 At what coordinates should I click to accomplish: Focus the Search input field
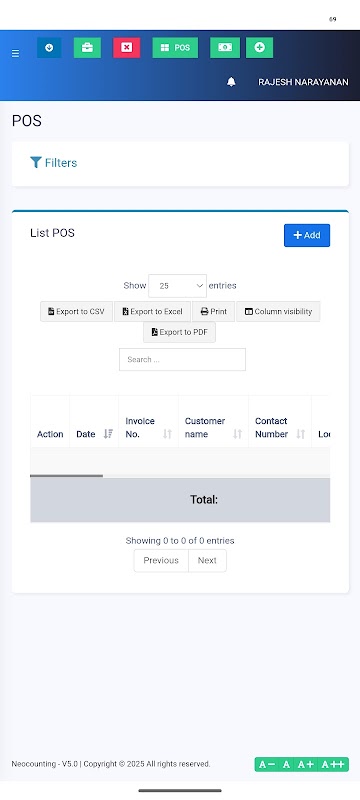pyautogui.click(x=183, y=360)
